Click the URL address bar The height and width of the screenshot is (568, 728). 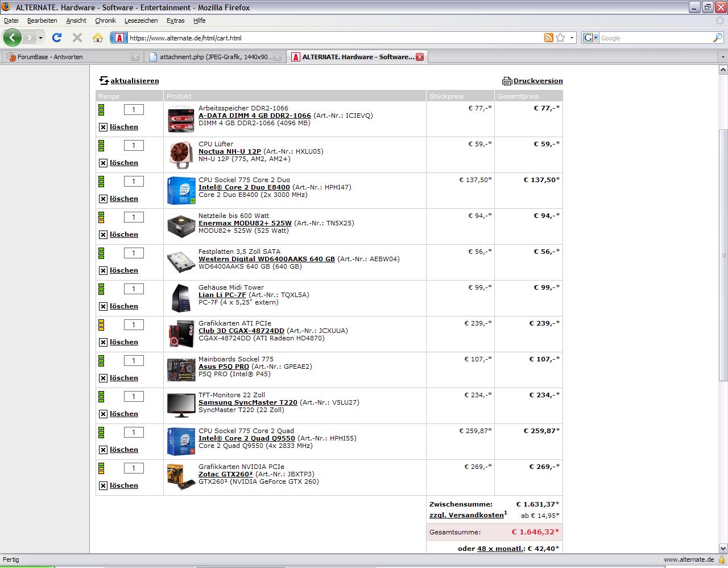tap(334, 38)
